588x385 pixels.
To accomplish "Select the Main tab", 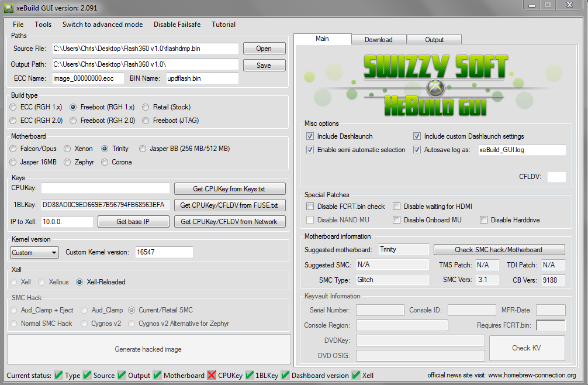I will click(x=322, y=39).
